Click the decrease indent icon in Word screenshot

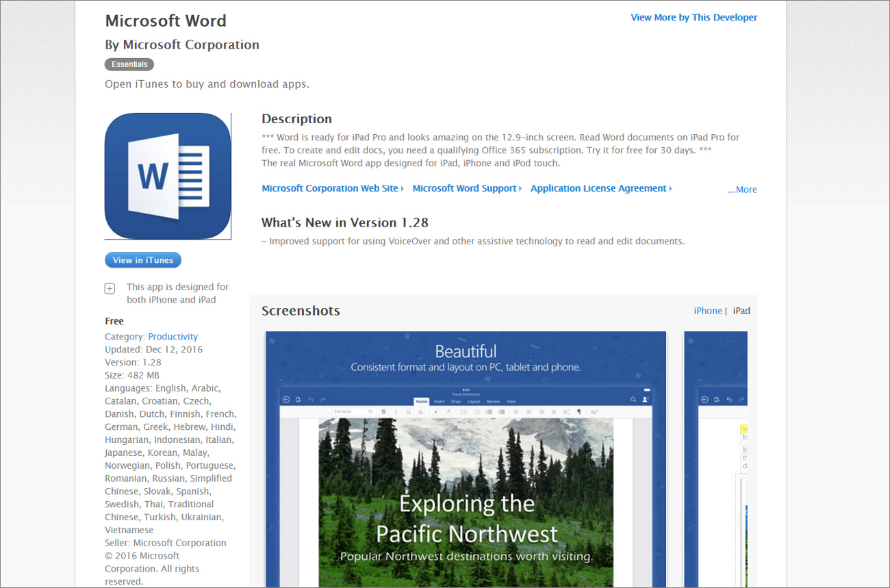(x=489, y=411)
